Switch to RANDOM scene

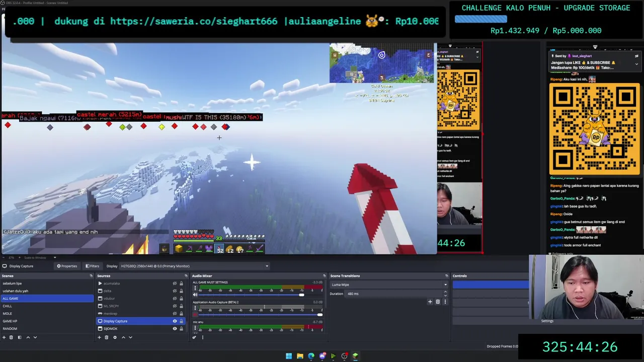[47, 329]
